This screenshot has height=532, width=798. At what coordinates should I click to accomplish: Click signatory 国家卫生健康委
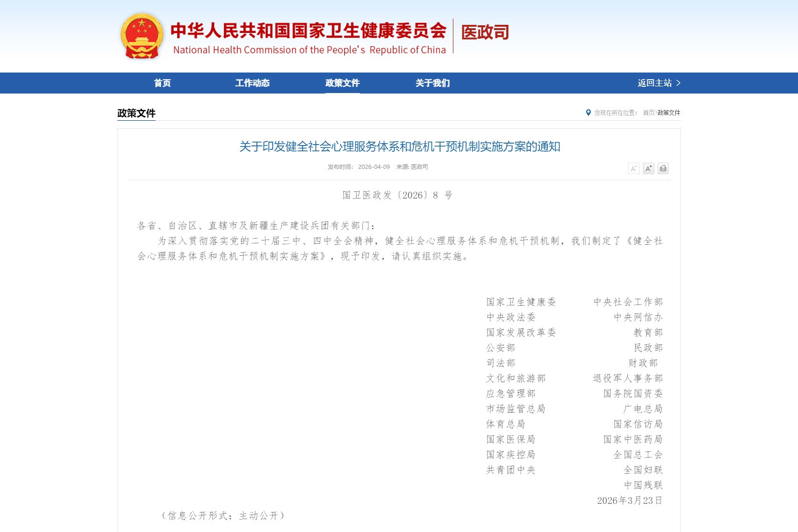(521, 302)
